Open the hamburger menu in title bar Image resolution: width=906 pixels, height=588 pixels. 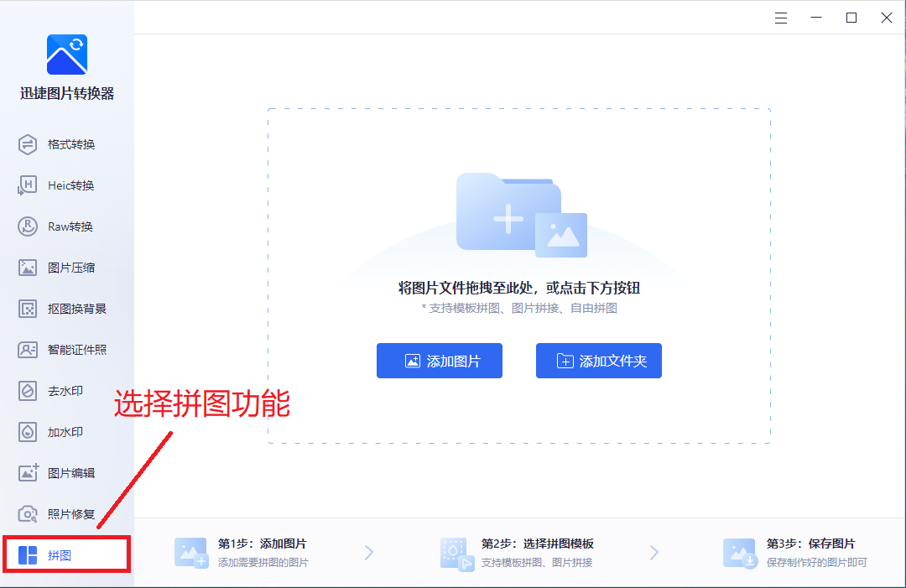coord(781,18)
